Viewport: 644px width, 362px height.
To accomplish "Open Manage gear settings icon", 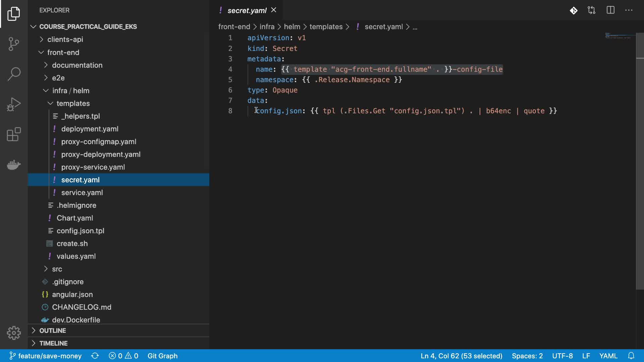I will pos(14,333).
